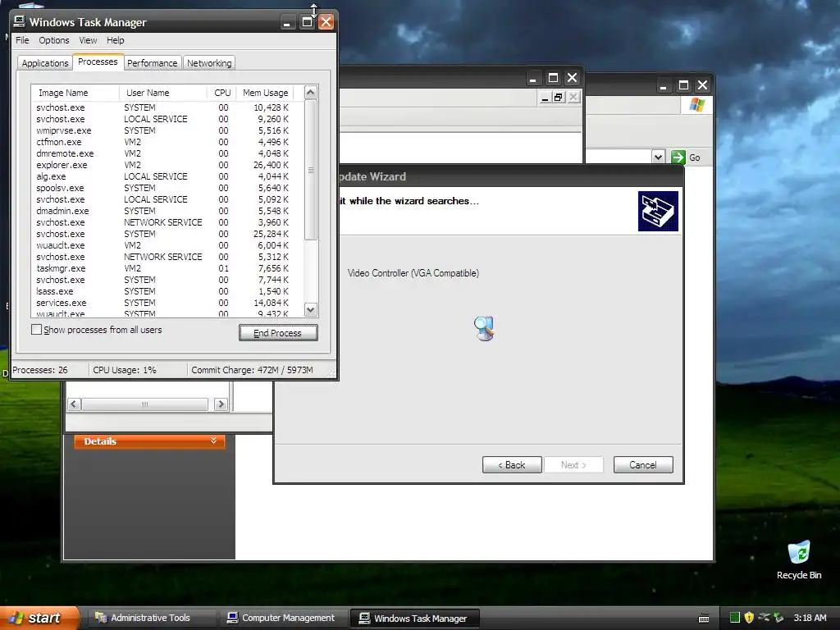This screenshot has height=630, width=840.
Task: Select the wuauclt.exe row owned by VM2
Action: (166, 245)
